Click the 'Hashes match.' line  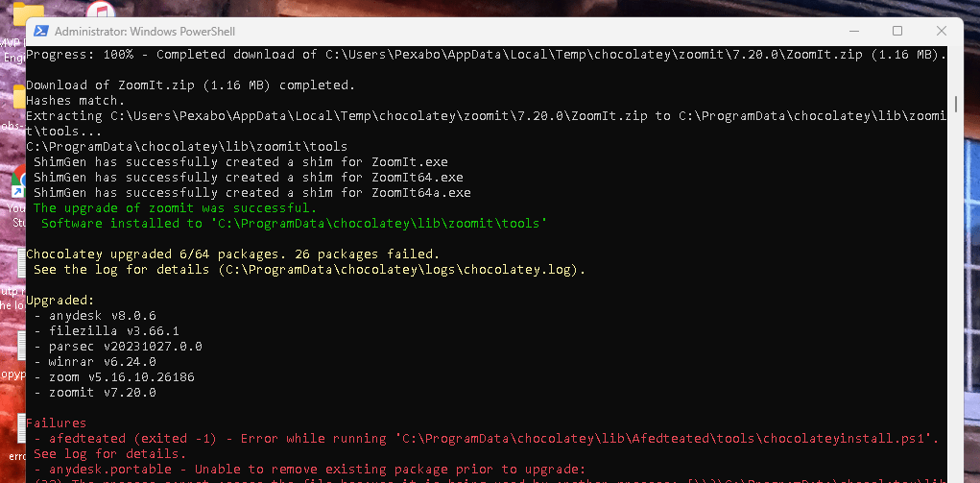[x=76, y=100]
